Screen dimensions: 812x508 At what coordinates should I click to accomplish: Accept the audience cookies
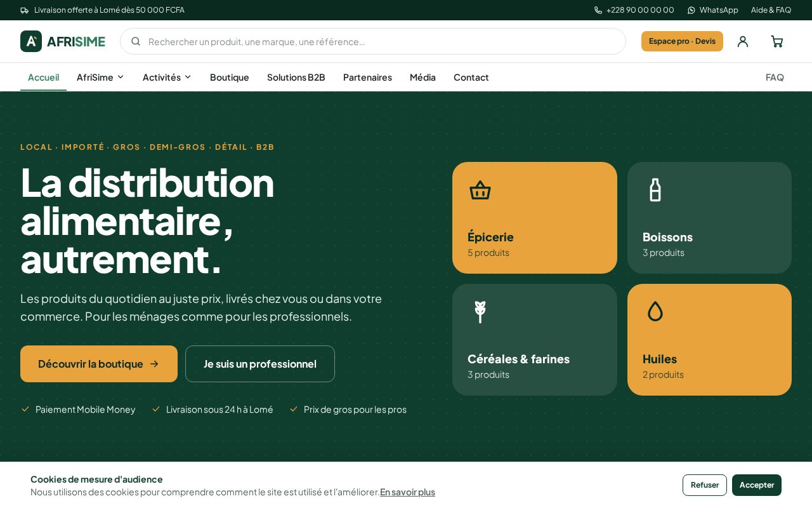coord(757,485)
